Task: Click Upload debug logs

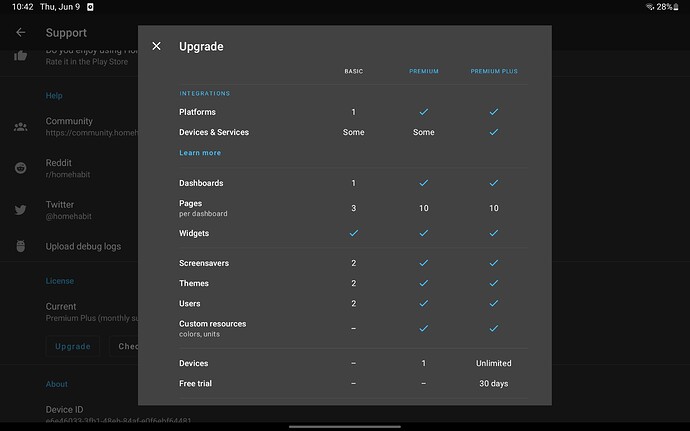Action: click(x=83, y=246)
